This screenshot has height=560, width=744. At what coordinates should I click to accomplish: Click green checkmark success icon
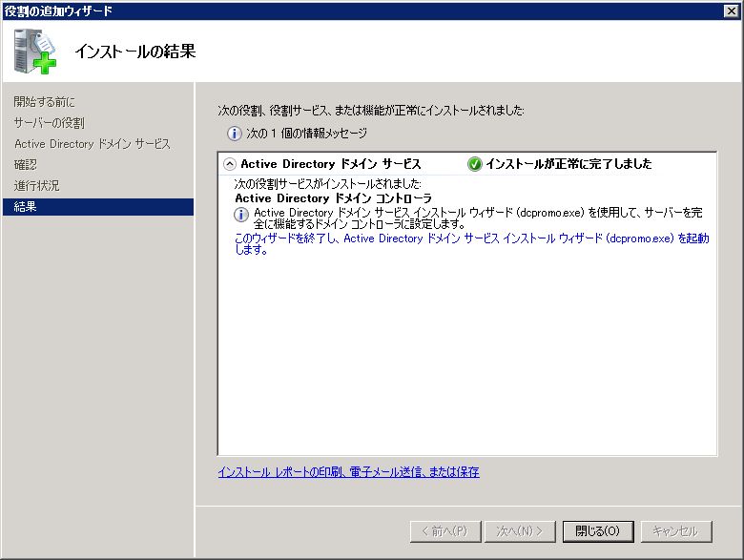click(x=474, y=164)
